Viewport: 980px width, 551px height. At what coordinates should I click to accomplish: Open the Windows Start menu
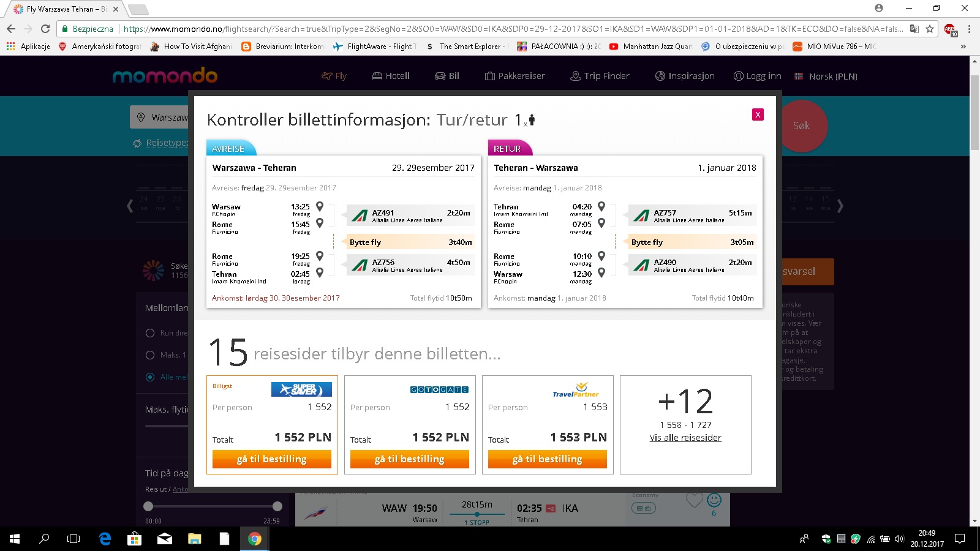[15, 539]
